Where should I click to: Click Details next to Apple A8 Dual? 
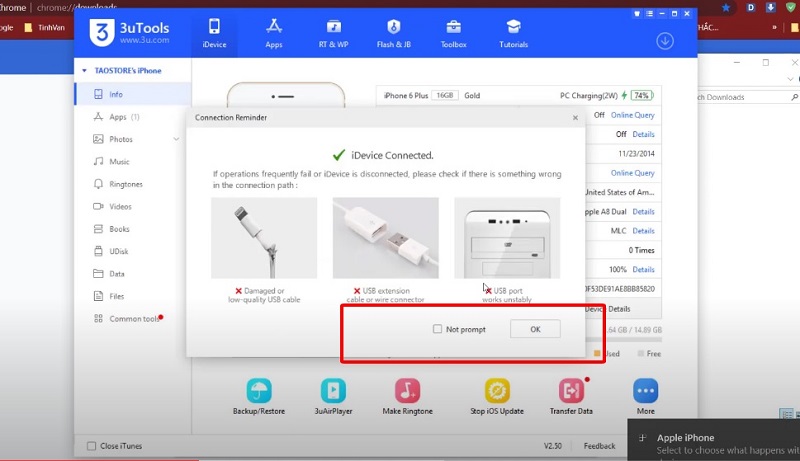(643, 212)
